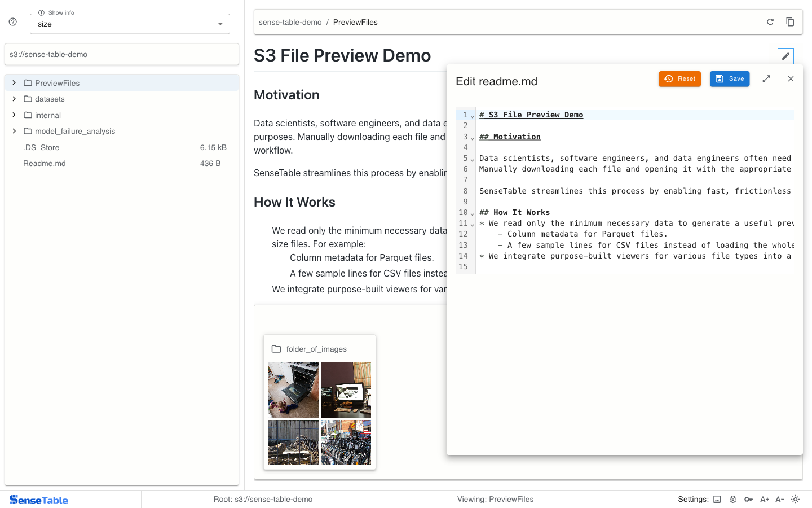
Task: Toggle light/dark theme sun icon
Action: (x=796, y=500)
